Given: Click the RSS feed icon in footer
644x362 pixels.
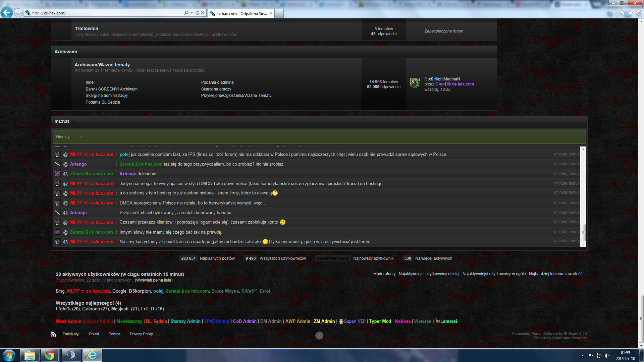Looking at the screenshot, I should tap(54, 334).
